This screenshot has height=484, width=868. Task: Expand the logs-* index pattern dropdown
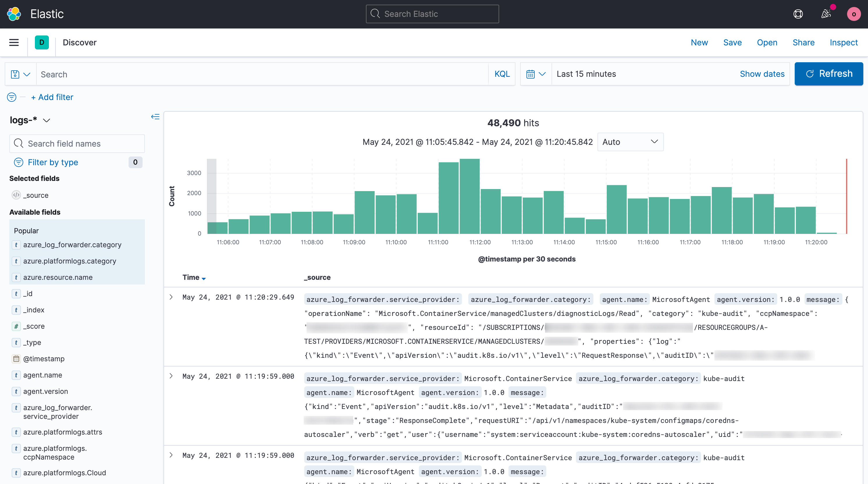click(x=47, y=119)
